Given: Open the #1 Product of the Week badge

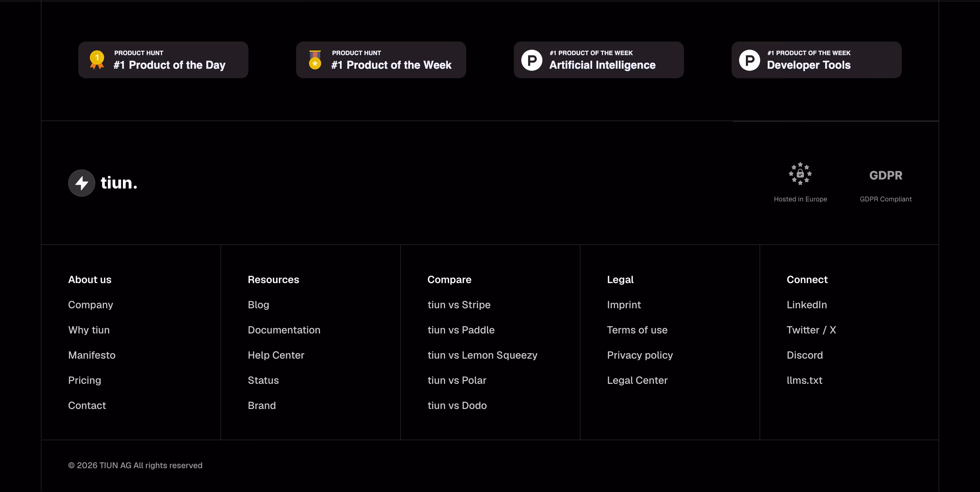Looking at the screenshot, I should click(x=381, y=60).
